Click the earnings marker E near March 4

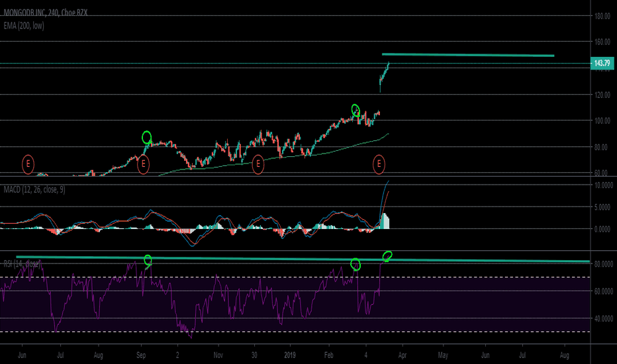379,165
